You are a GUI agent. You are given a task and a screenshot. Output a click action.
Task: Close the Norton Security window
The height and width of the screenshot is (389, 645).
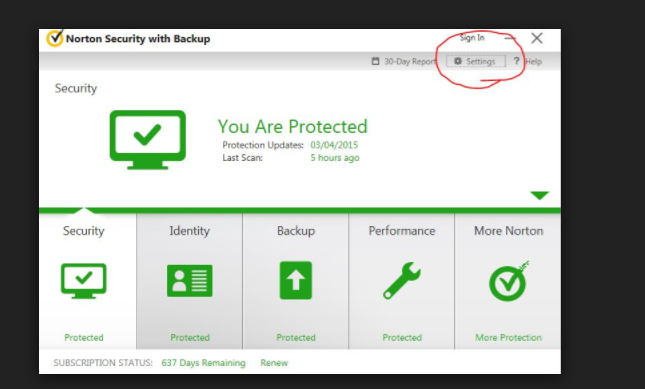click(536, 38)
